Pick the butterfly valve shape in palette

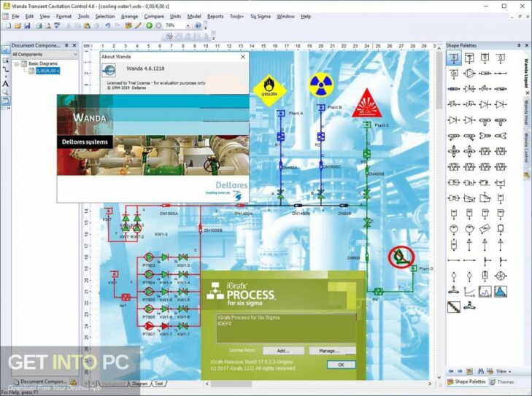[469, 89]
